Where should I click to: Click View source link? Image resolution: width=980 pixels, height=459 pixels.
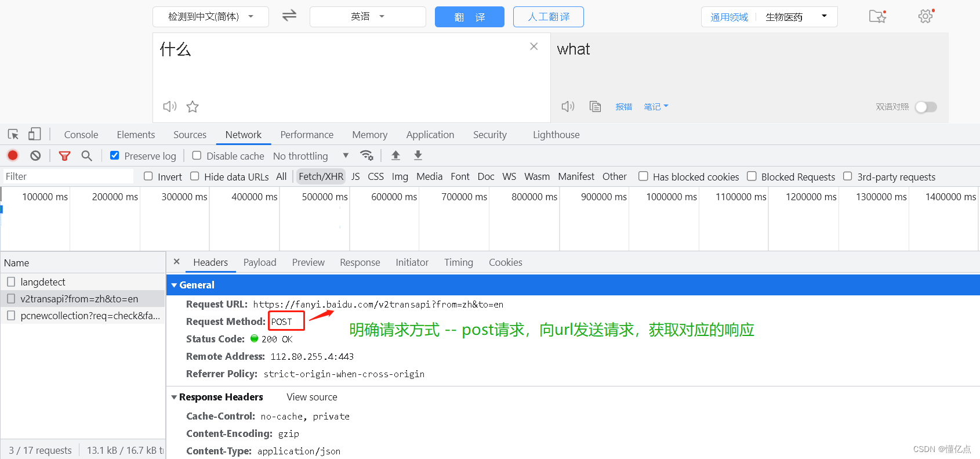pos(312,397)
